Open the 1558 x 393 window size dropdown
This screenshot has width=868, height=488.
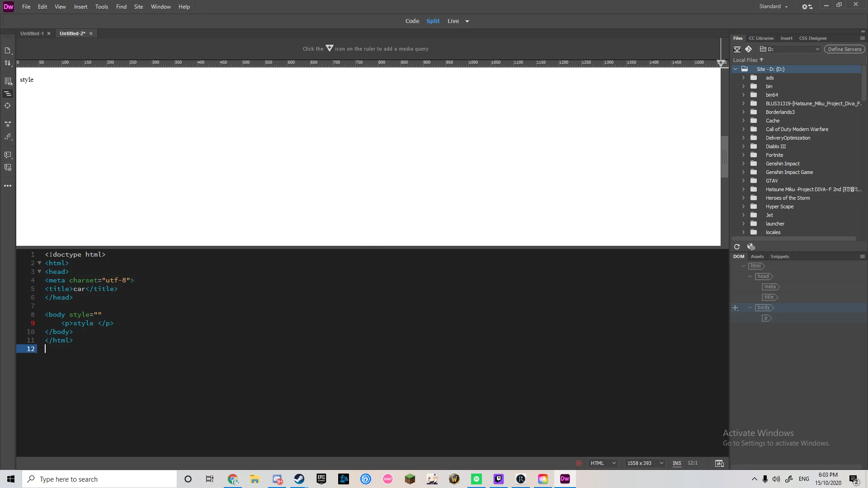point(645,463)
